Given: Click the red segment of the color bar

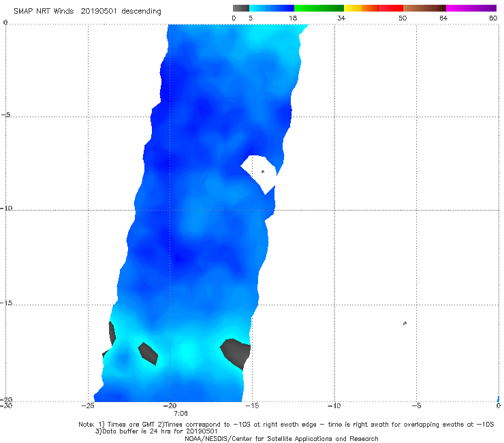Looking at the screenshot, I should [x=391, y=8].
